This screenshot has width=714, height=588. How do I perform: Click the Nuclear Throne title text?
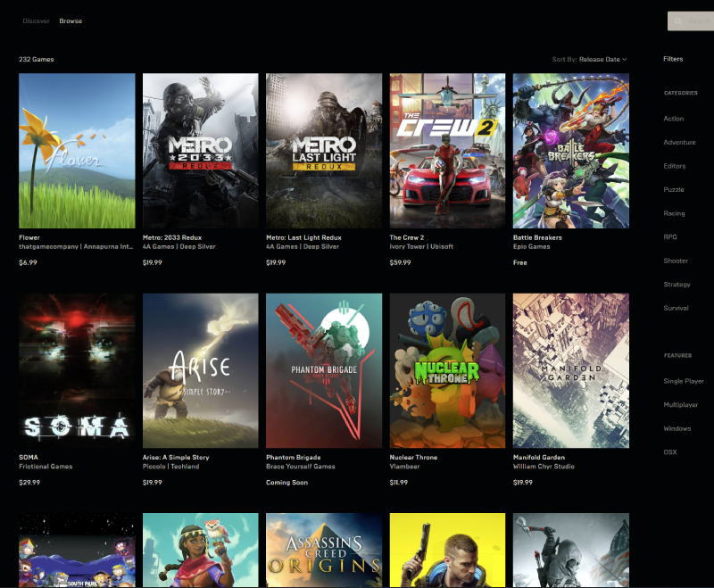point(413,458)
